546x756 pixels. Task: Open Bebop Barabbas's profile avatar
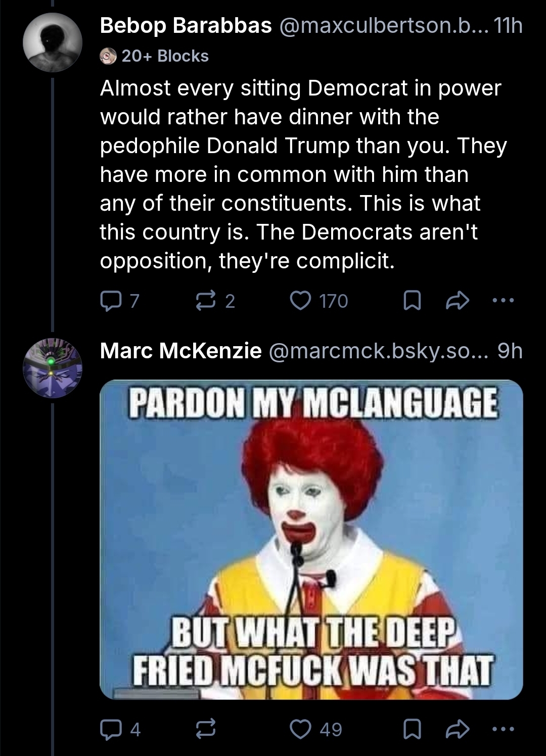tap(53, 42)
